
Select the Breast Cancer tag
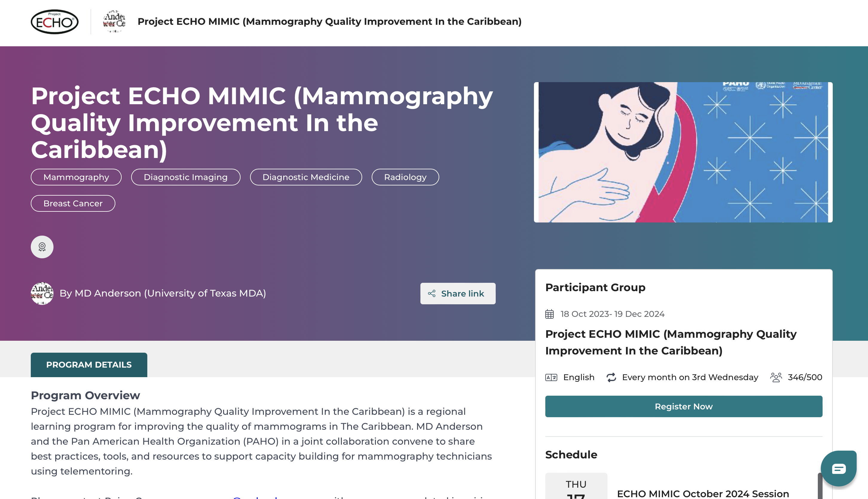[73, 204]
